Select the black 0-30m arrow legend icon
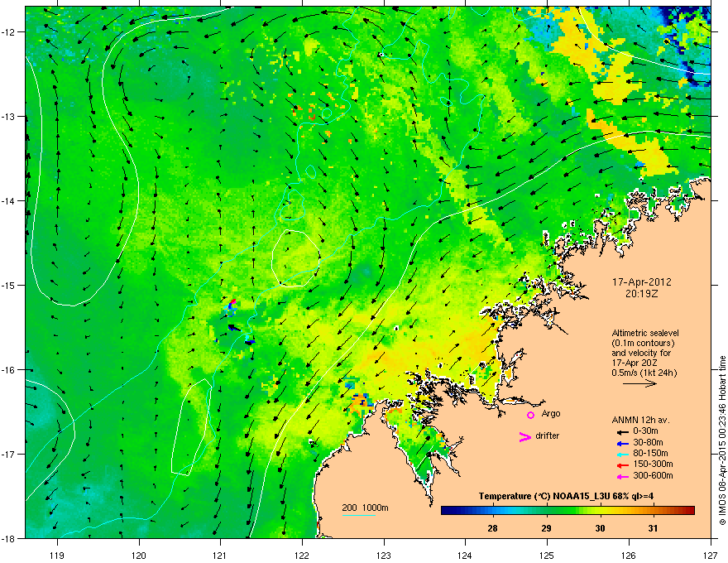Screen dimensions: 728x563 point(622,431)
